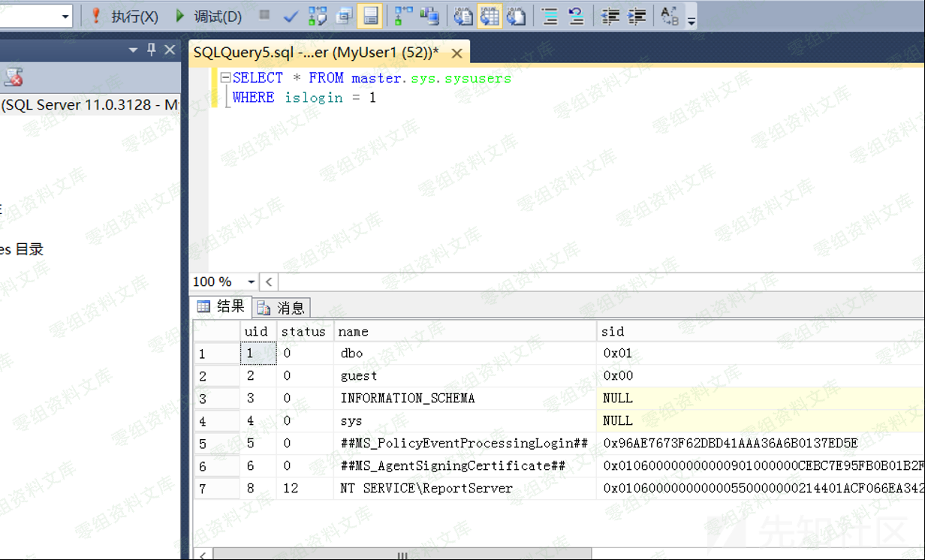Select Results to File output icon
Viewport: 925px width, 560px height.
tap(516, 17)
